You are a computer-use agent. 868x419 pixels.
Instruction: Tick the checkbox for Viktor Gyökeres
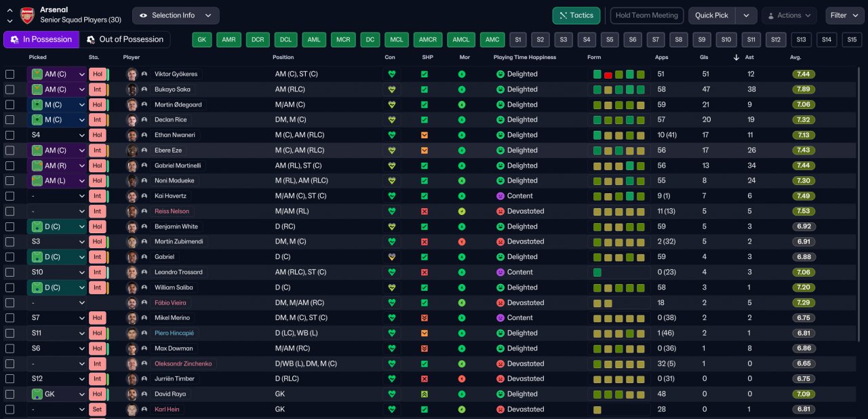pos(9,74)
